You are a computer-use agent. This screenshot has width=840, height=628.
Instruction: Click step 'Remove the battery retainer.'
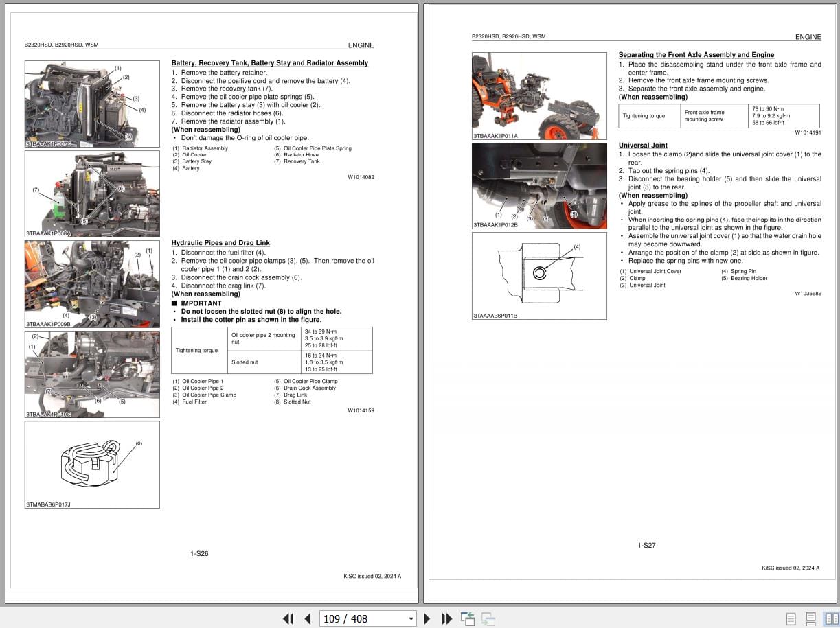point(224,73)
